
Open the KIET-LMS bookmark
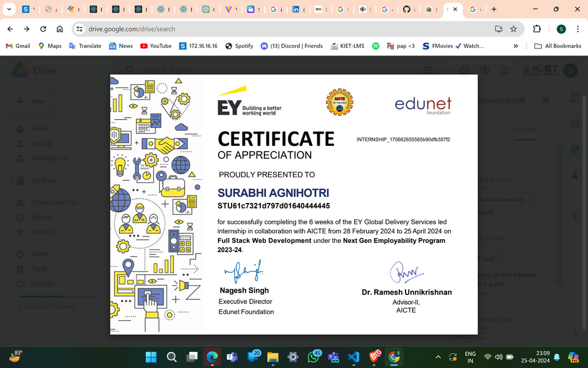tap(348, 46)
